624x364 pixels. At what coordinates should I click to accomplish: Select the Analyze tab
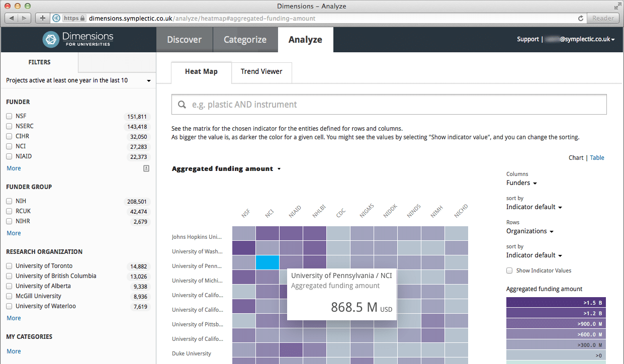305,40
